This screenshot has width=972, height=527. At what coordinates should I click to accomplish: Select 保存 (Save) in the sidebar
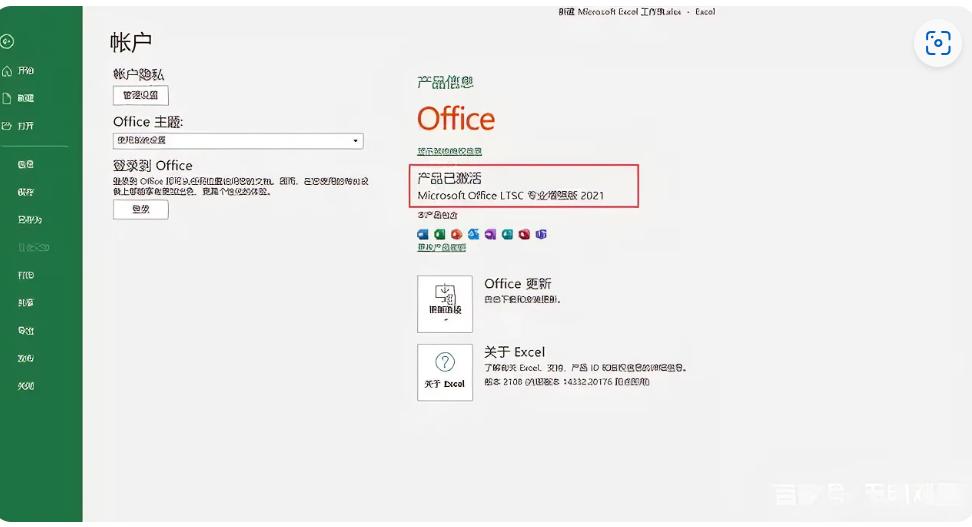click(x=25, y=192)
